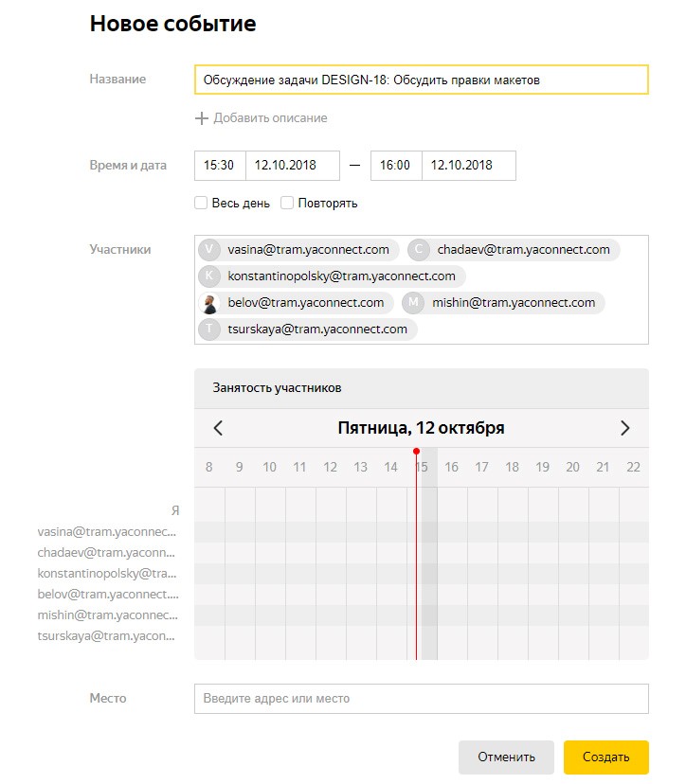Click mishin@tram.yaconnec... row label in availability
This screenshot has width=686, height=784.
tap(108, 615)
